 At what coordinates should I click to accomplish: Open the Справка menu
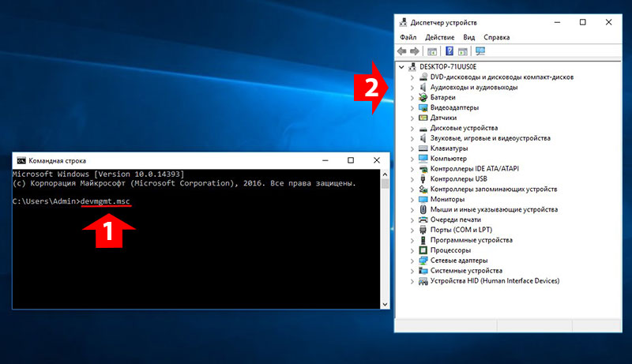point(496,37)
